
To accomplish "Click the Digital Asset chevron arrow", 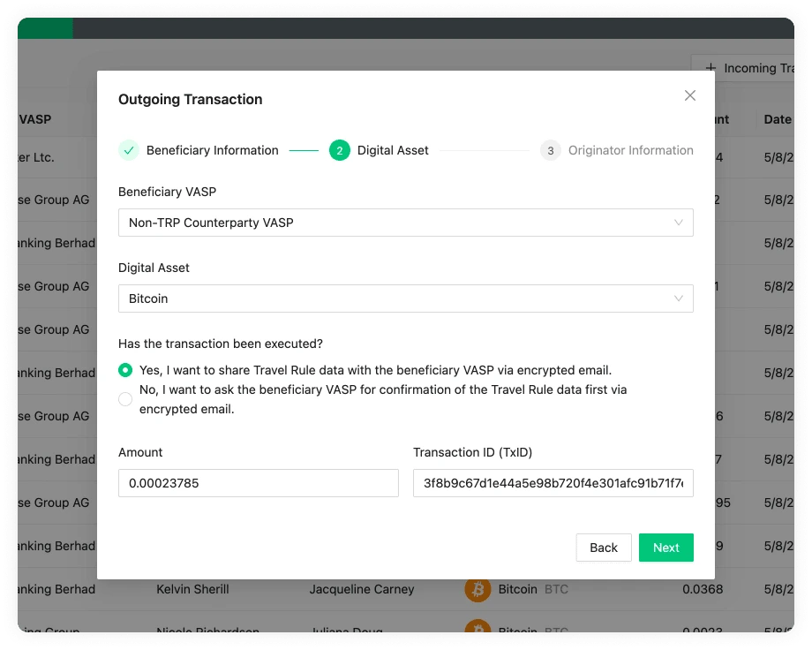I will point(678,299).
